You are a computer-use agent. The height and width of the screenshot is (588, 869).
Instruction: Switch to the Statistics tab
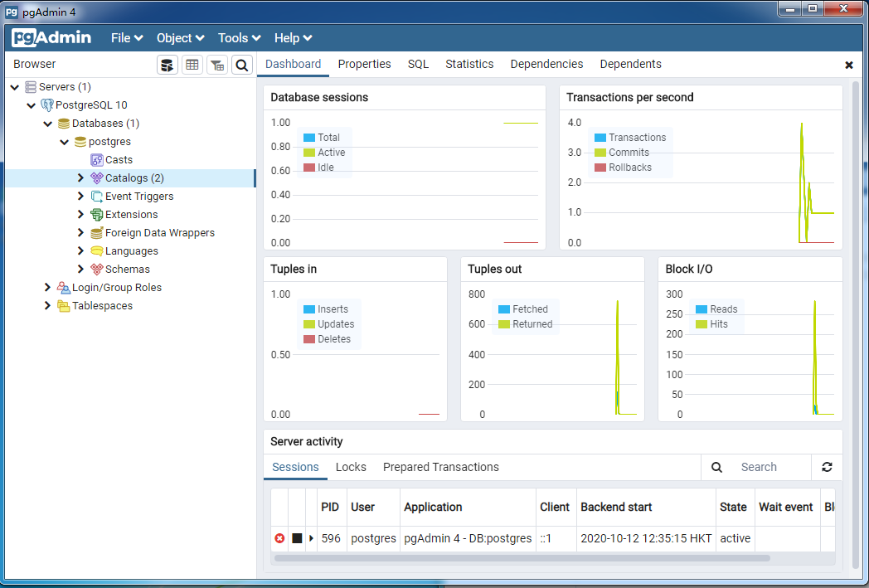coord(469,65)
